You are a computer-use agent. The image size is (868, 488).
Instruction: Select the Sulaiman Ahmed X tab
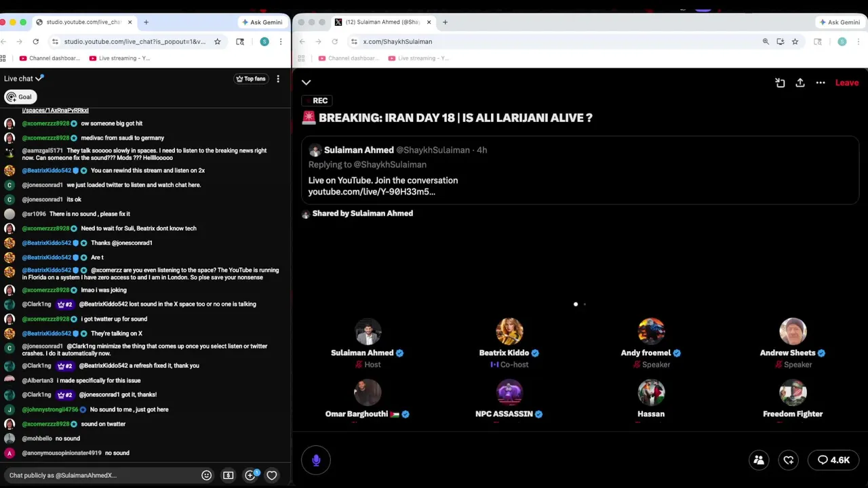click(x=383, y=22)
